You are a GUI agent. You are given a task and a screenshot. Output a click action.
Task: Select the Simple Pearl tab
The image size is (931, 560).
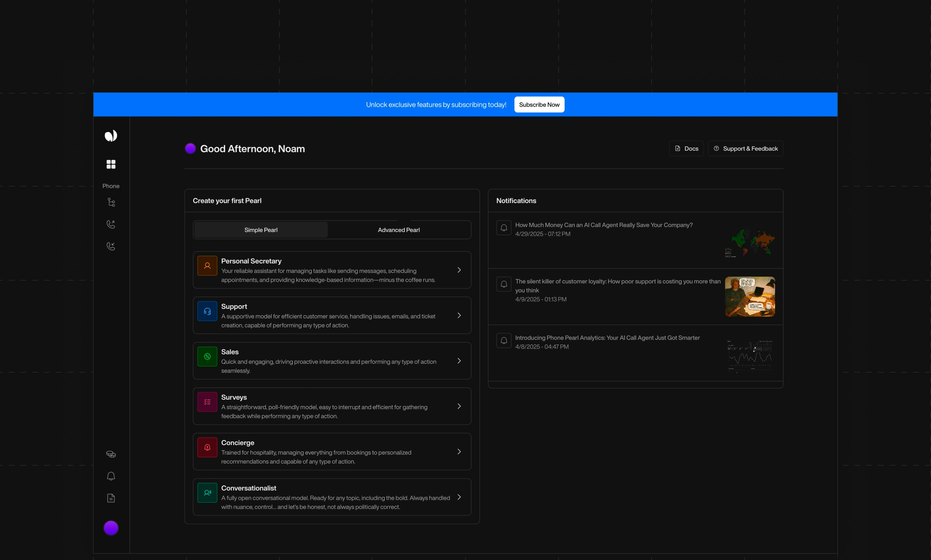(260, 229)
